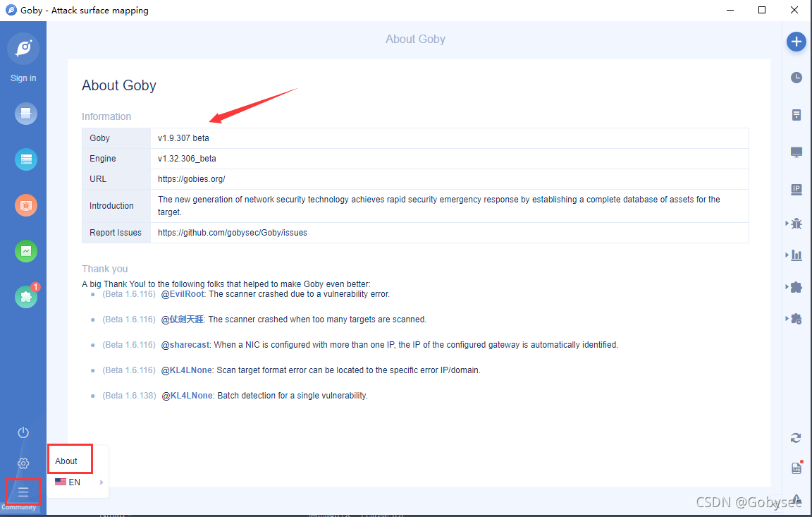Click the Report Issues row label
The height and width of the screenshot is (517, 812).
(116, 233)
